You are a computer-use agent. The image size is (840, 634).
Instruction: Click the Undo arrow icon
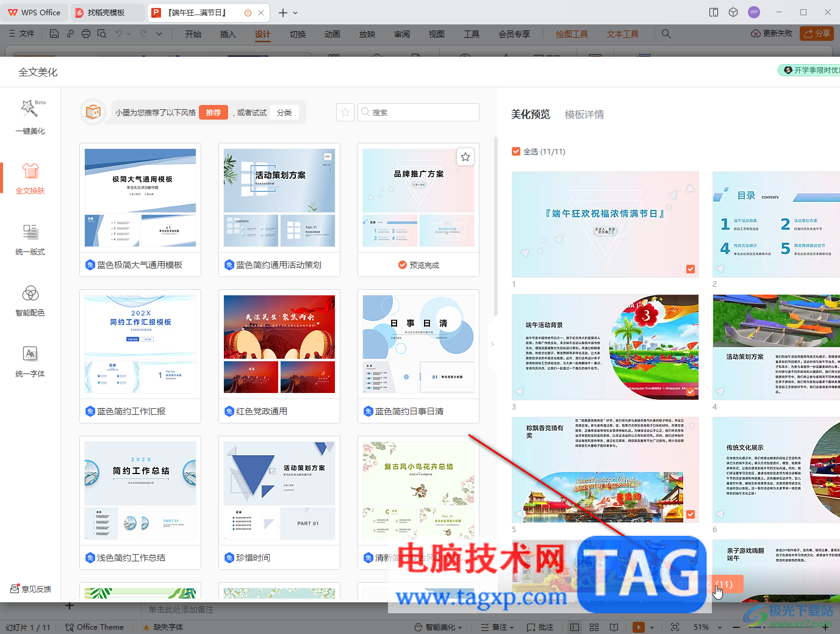pos(119,34)
